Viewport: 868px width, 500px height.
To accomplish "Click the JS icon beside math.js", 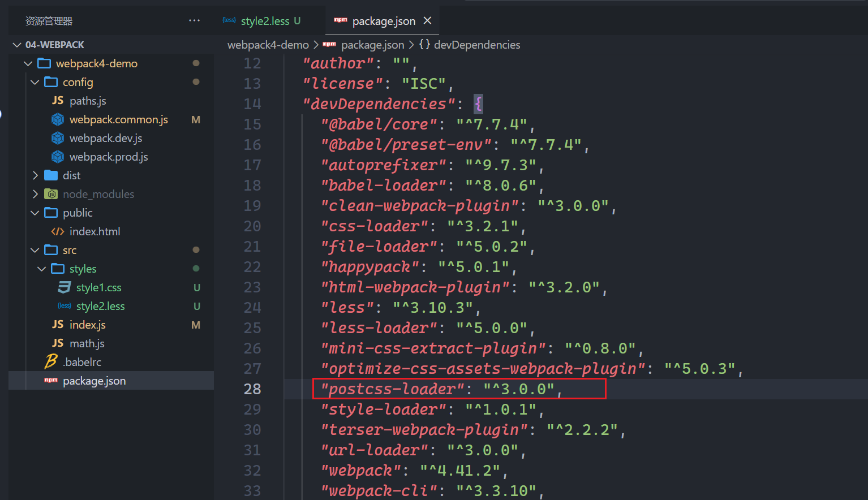I will pos(58,343).
